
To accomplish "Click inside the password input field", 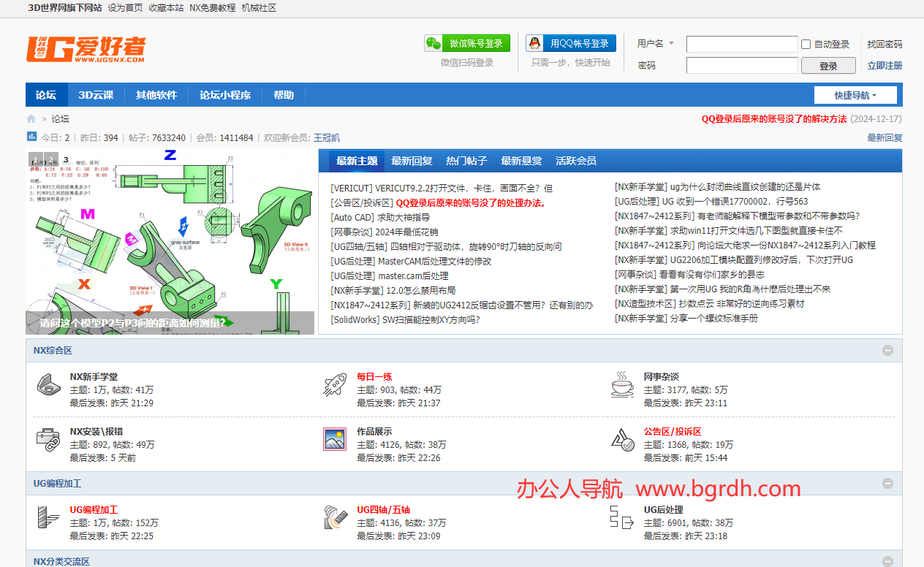I will [741, 65].
